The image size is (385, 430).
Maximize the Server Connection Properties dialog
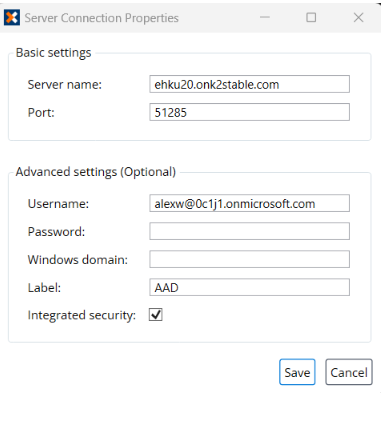tap(311, 17)
